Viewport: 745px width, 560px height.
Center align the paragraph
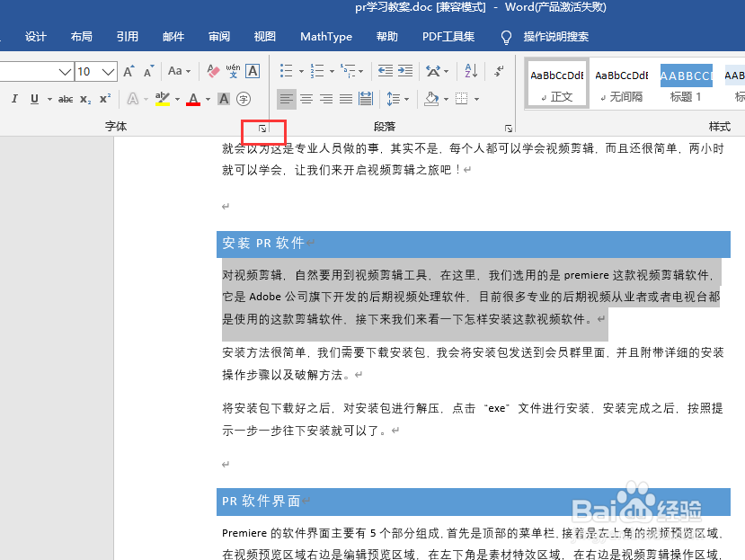[x=306, y=99]
